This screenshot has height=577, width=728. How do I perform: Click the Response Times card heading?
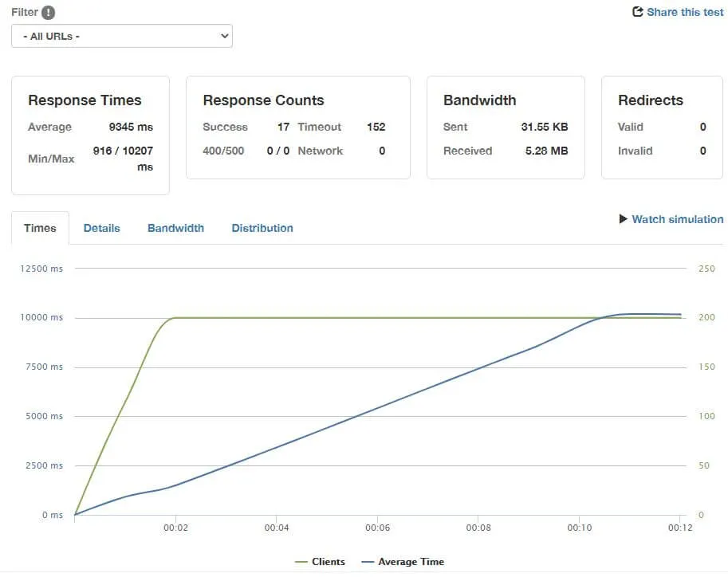pos(85,100)
